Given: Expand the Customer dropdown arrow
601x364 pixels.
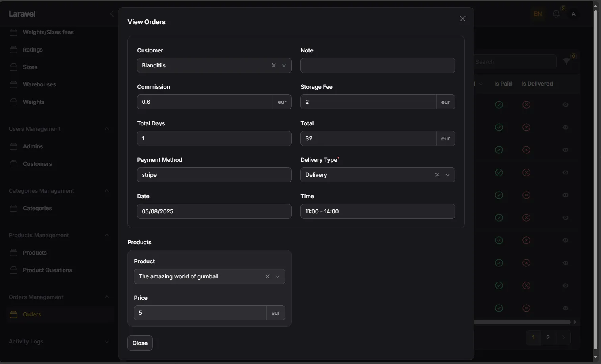Looking at the screenshot, I should [284, 65].
